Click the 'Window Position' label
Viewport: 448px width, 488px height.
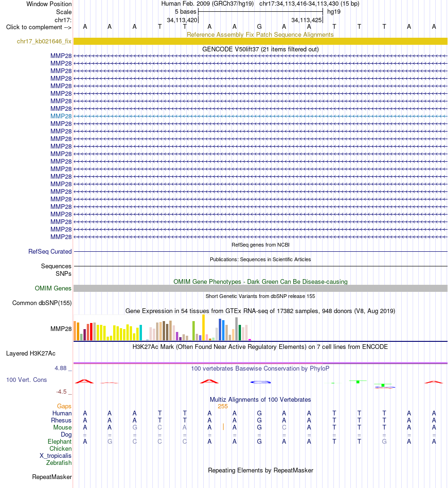49,4
